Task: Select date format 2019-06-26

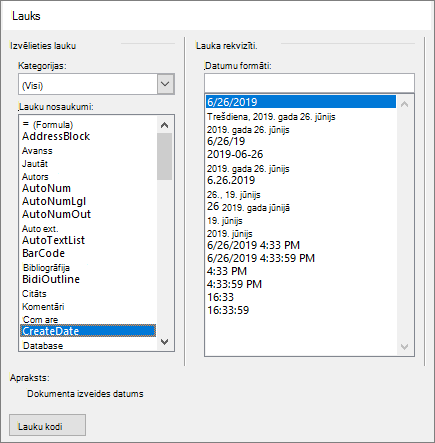Action: click(235, 154)
